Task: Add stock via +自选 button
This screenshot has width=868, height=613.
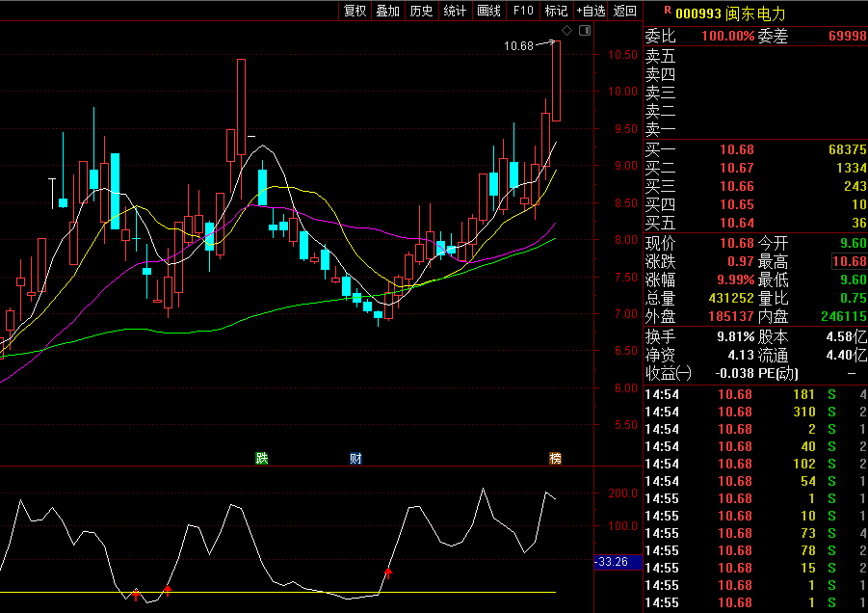Action: (x=591, y=11)
